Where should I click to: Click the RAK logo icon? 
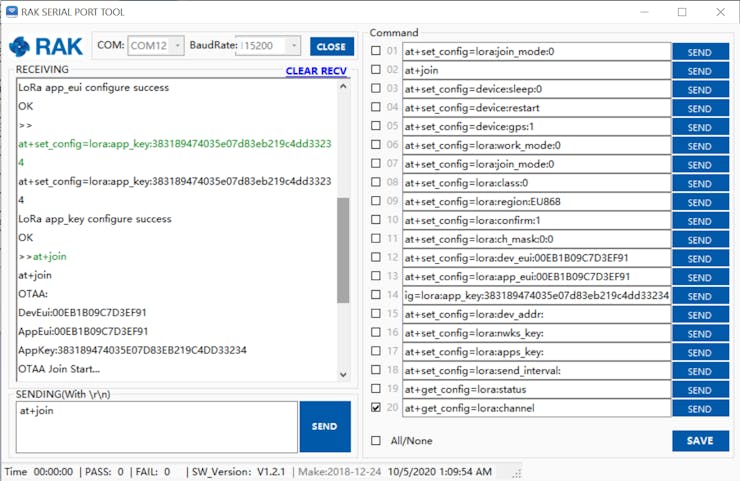(46, 46)
